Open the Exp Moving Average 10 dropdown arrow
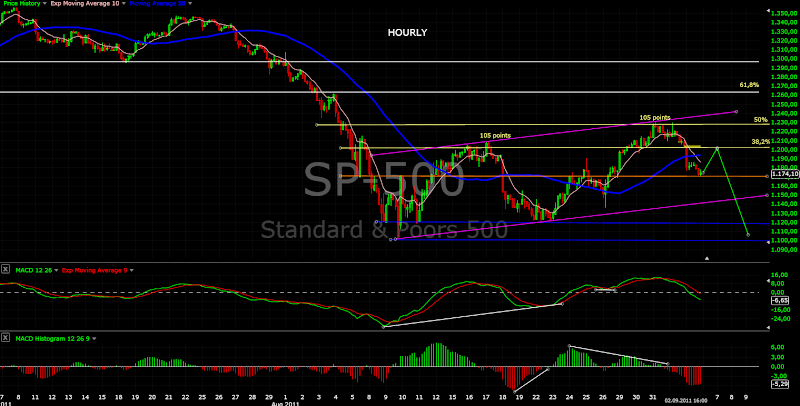This screenshot has width=800, height=406. tap(126, 3)
